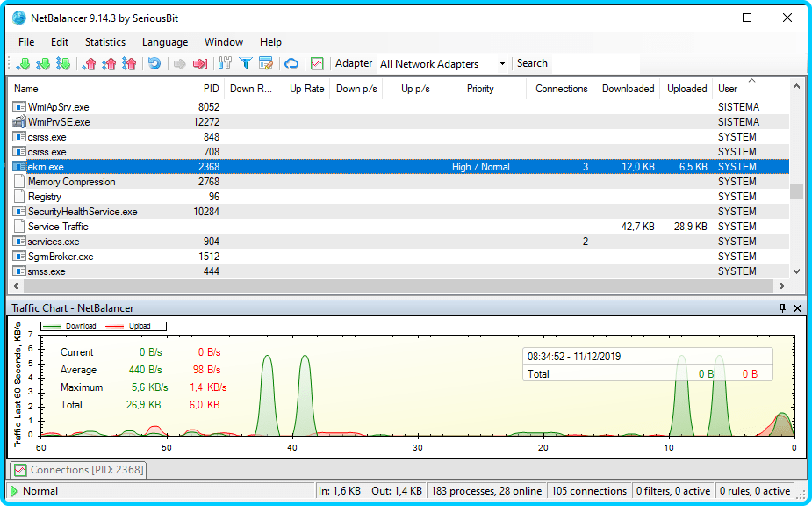Select the SgrmBroker.exe row

[x=399, y=257]
